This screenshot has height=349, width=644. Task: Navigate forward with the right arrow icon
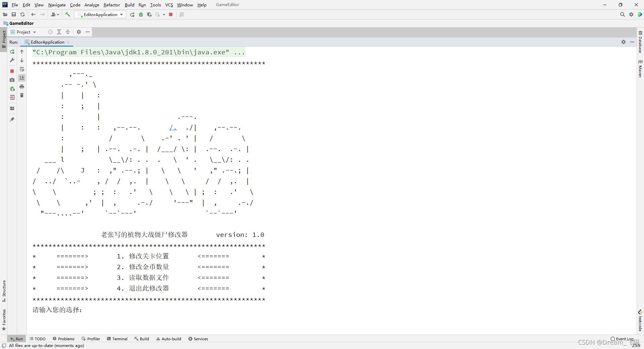(x=42, y=14)
